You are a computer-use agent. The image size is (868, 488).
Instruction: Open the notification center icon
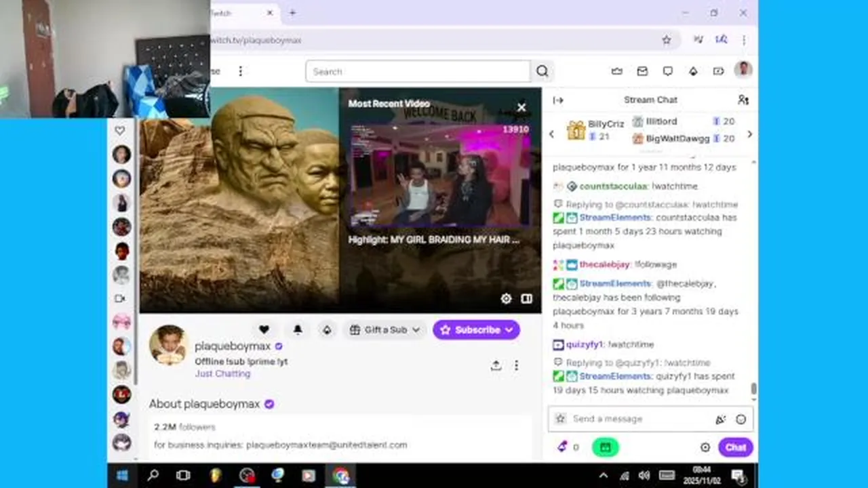click(738, 476)
